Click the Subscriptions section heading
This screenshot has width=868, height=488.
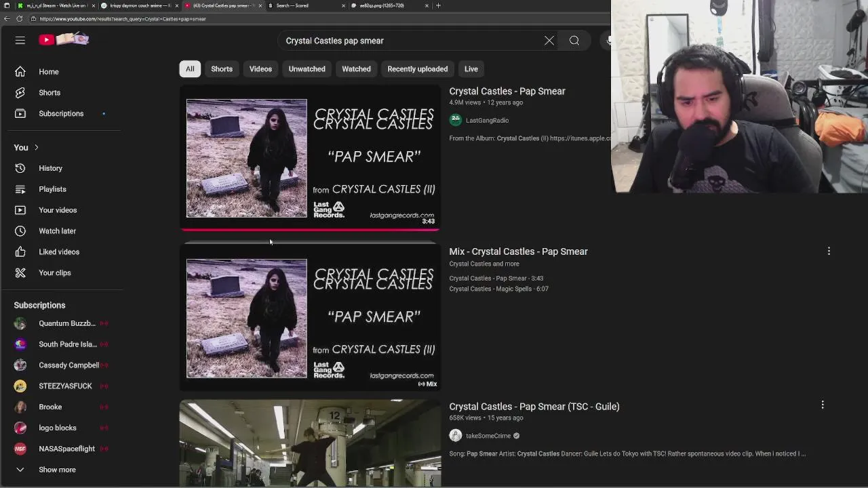click(39, 306)
